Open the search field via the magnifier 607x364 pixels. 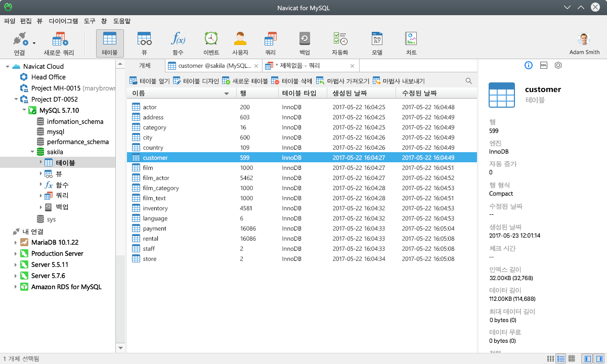468,80
